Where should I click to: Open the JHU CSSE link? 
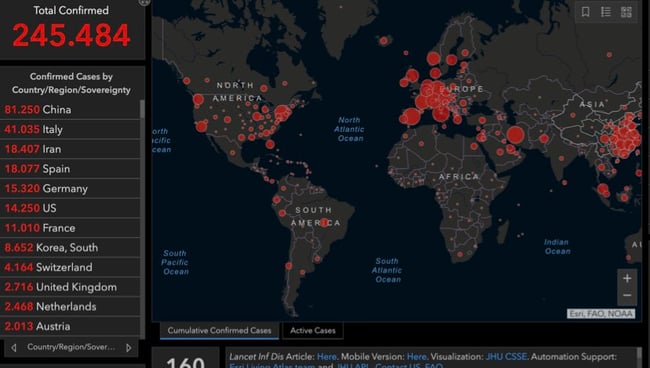tap(506, 356)
